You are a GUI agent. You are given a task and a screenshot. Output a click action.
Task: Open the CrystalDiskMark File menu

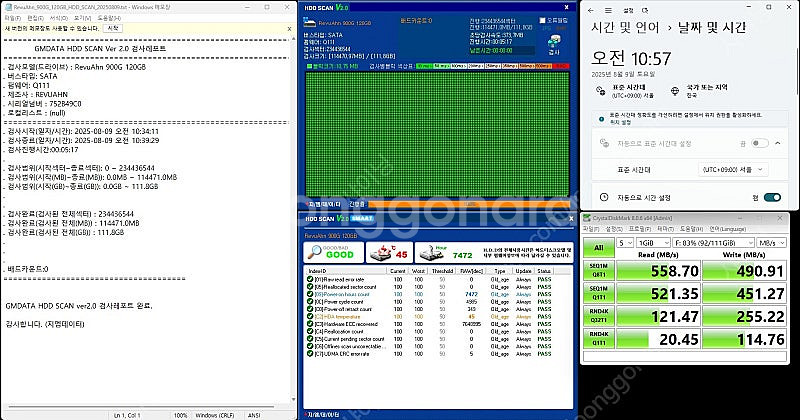[x=592, y=229]
